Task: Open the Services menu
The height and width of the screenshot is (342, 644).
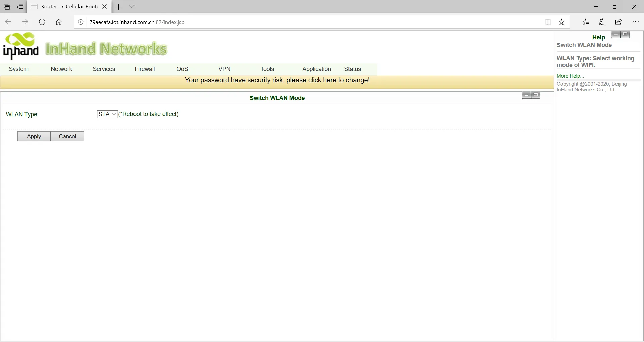Action: tap(104, 69)
